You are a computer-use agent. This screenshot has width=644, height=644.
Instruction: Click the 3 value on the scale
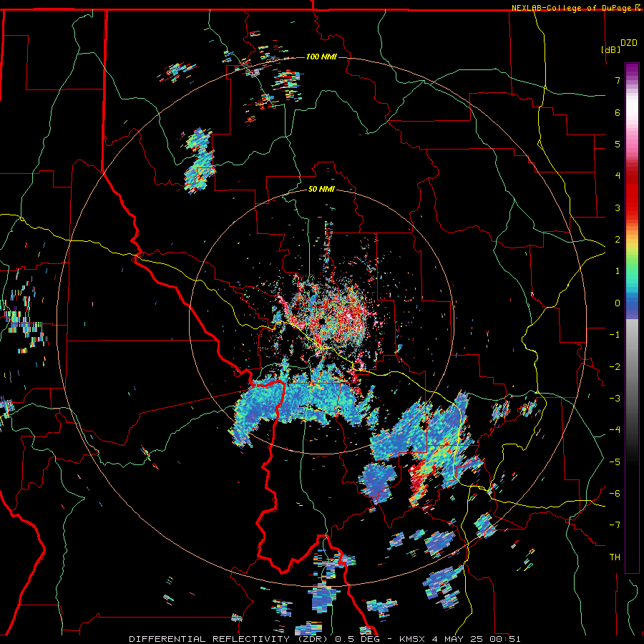click(x=618, y=208)
